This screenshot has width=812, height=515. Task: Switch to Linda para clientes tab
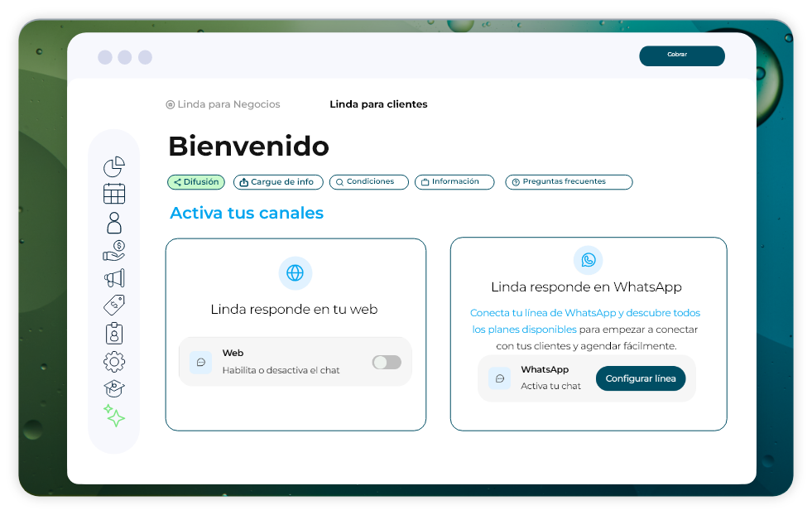click(x=378, y=104)
